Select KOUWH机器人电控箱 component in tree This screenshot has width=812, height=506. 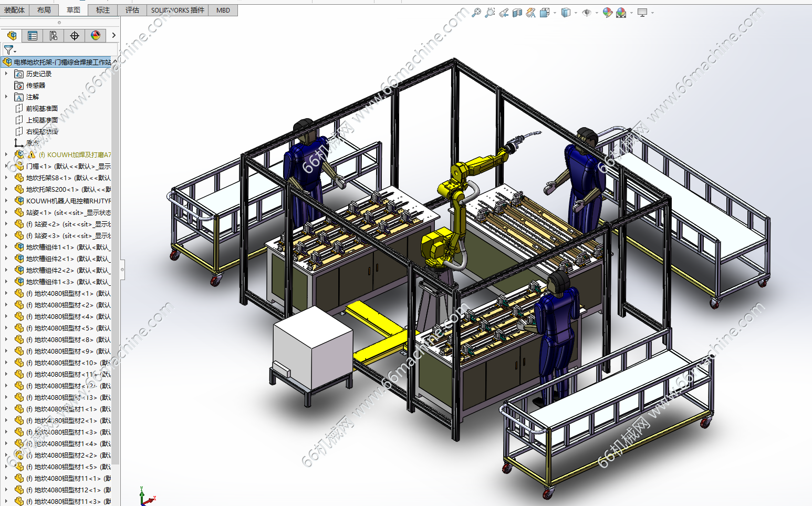(x=68, y=201)
